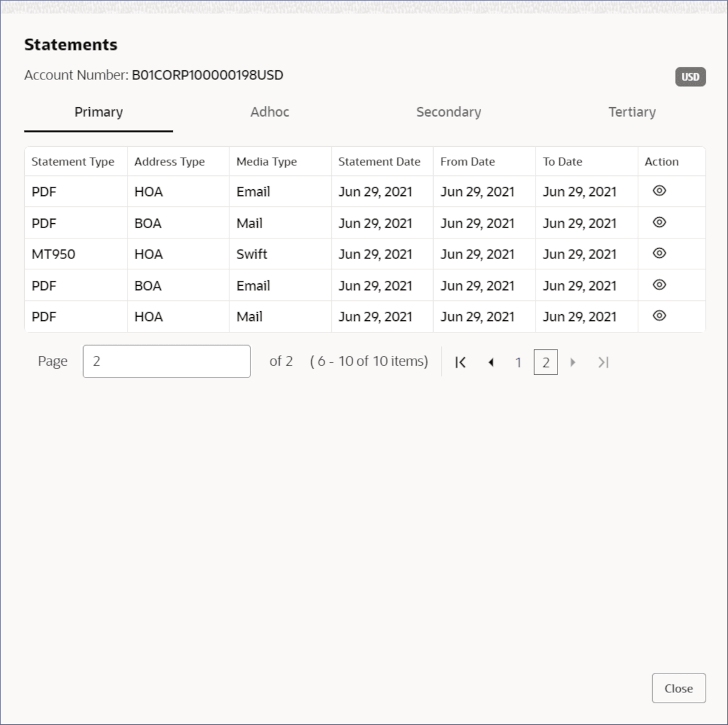Viewport: 728px width, 725px height.
Task: Select the Primary tab
Action: [x=98, y=112]
